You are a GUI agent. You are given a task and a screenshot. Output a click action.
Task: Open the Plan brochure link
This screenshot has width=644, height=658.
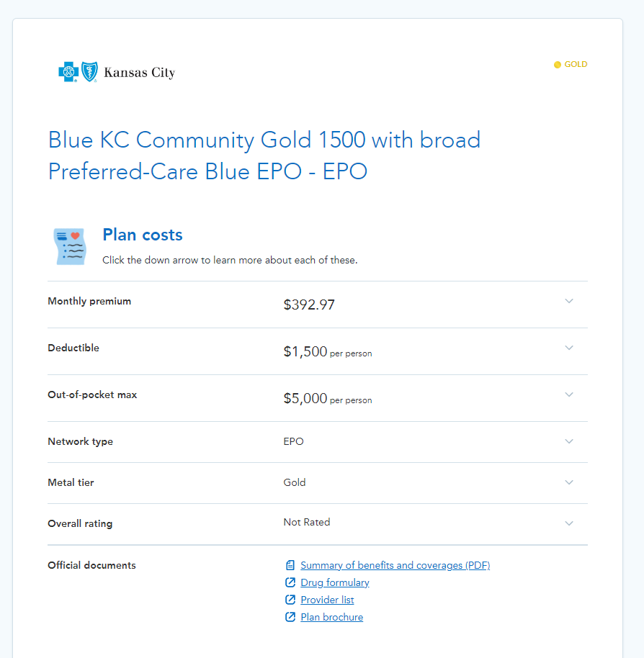click(331, 617)
